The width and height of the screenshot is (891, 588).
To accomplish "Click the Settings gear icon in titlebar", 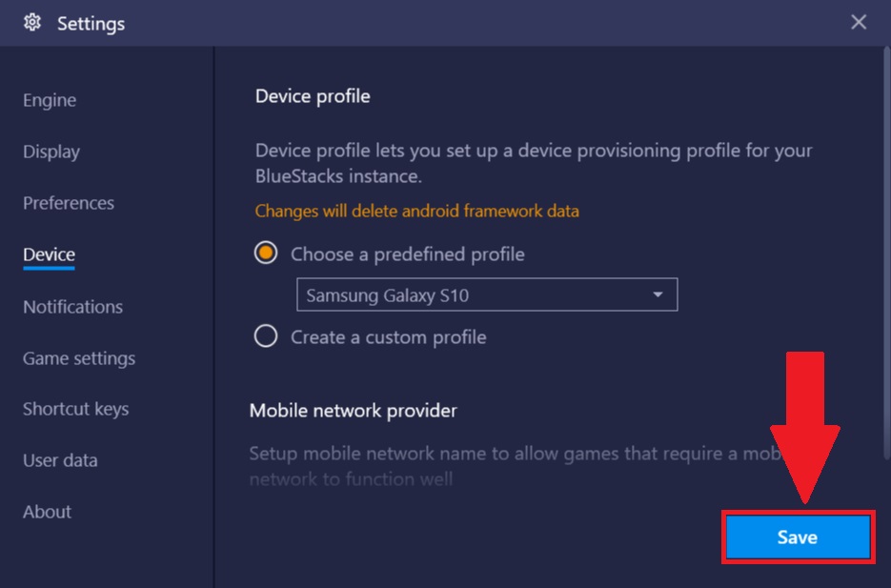I will 31,23.
